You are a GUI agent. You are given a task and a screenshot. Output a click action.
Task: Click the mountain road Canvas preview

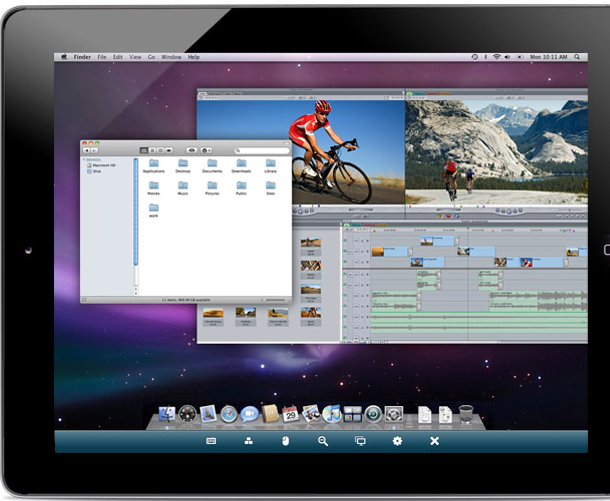coord(497,152)
